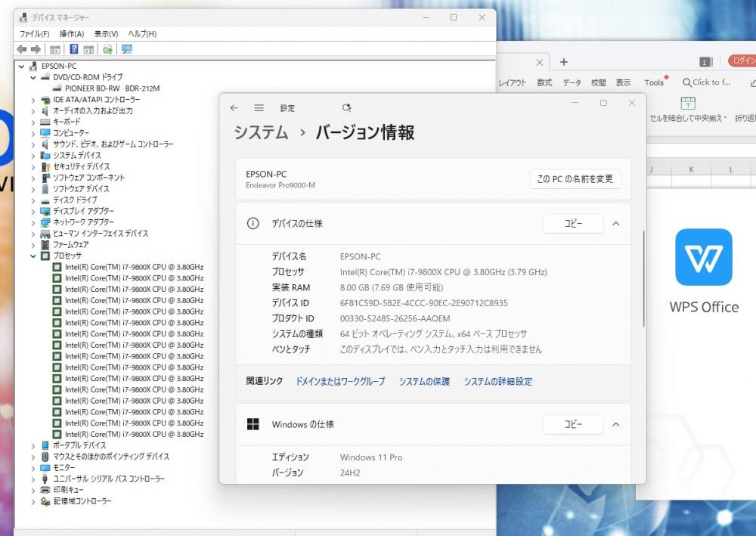Click コピー button for Windows の仕様
756x536 pixels.
tap(573, 424)
